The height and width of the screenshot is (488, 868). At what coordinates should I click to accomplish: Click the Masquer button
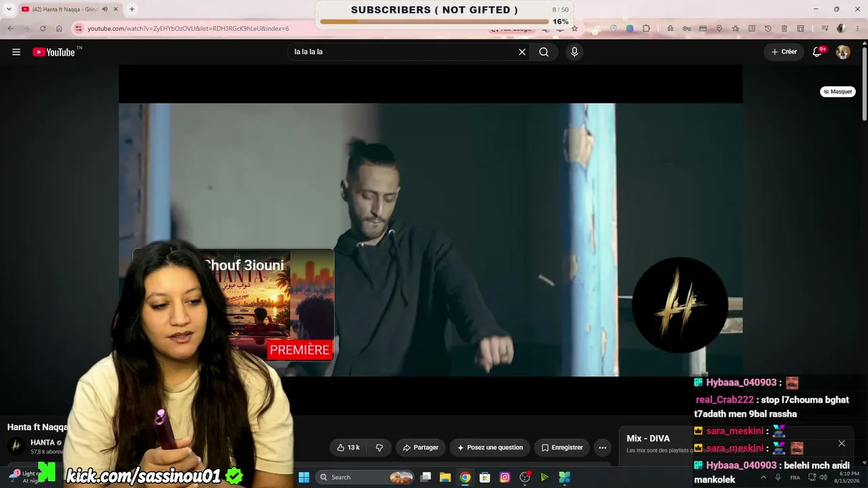pyautogui.click(x=838, y=91)
